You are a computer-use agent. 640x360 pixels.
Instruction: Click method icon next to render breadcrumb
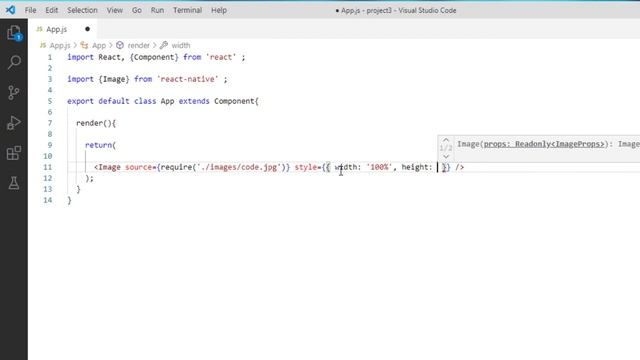(x=120, y=45)
